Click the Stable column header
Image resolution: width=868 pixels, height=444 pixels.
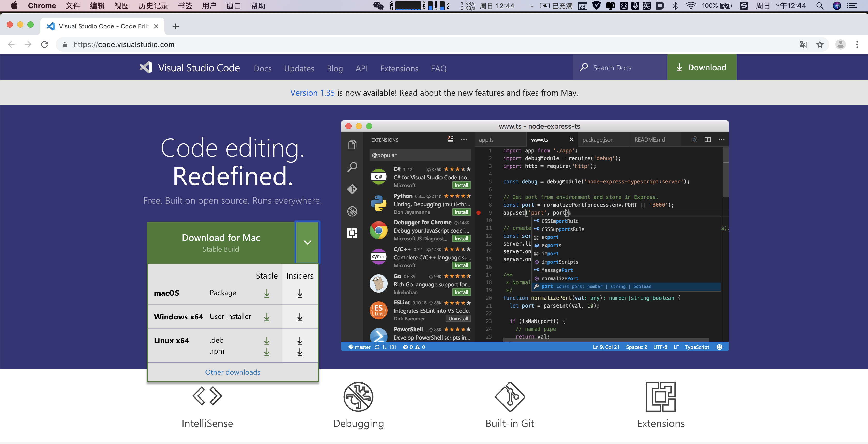click(x=267, y=276)
